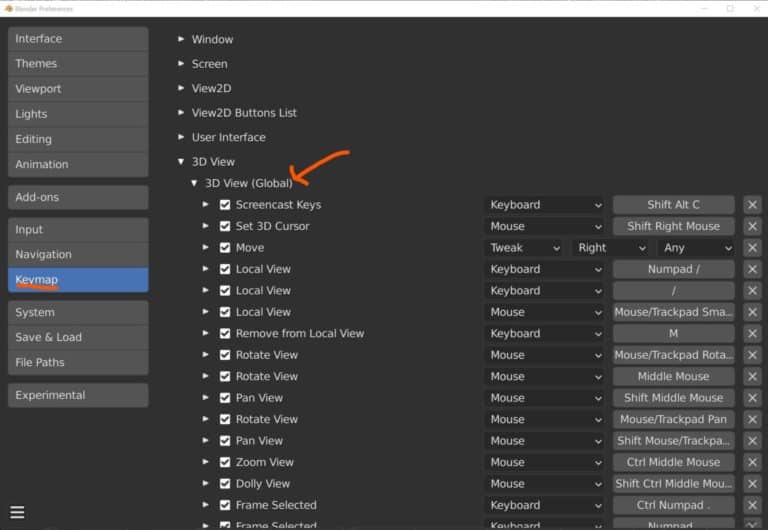
Task: Change the Shift Alt C shortcut
Action: tap(673, 205)
